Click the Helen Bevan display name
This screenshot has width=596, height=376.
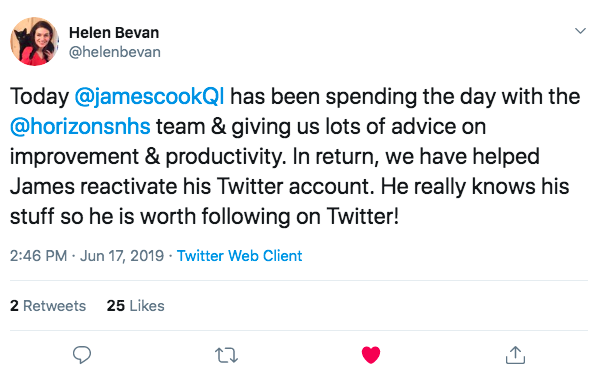114,33
